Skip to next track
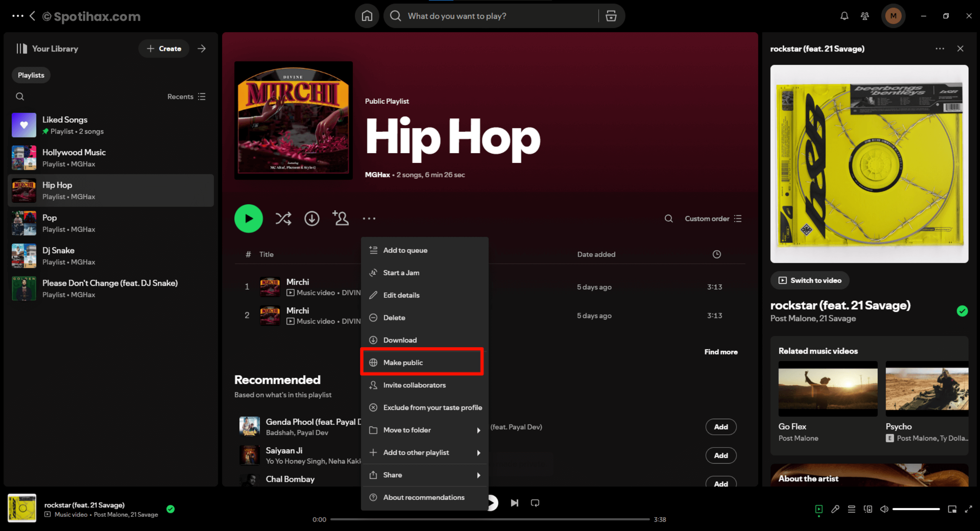Screen dimensions: 980x531 [514, 503]
